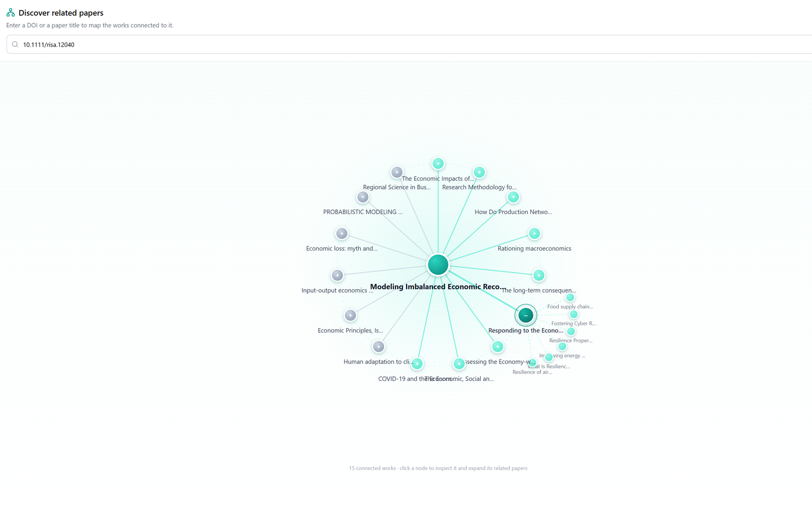Expand 'Economic loss: myth and...' node
812x531 pixels.
pos(342,233)
